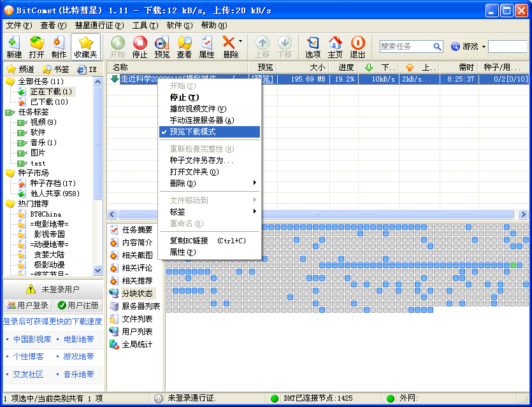Click the 查看 view toolbar icon

click(x=184, y=46)
